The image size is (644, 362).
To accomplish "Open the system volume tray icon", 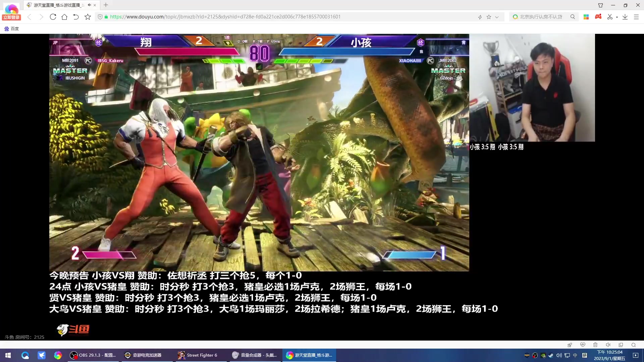I will point(559,355).
